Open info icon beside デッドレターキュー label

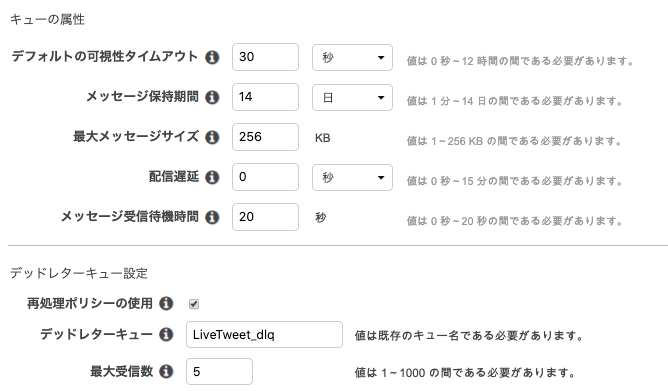point(166,334)
